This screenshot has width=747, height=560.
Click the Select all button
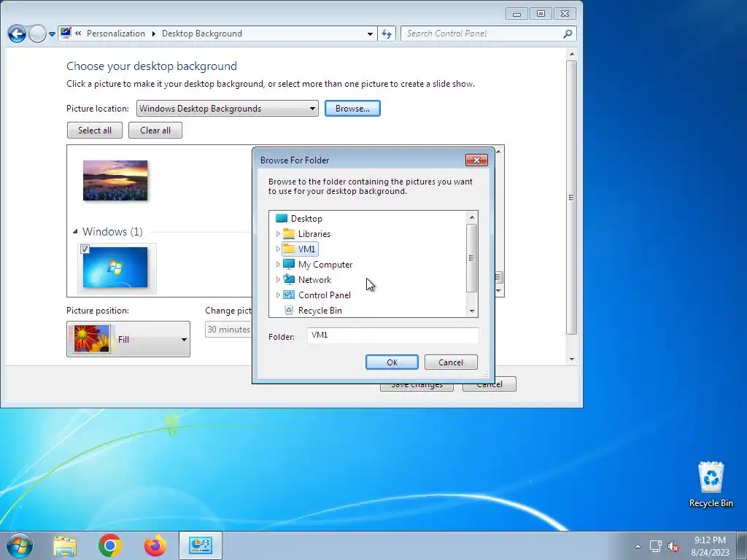tap(95, 131)
